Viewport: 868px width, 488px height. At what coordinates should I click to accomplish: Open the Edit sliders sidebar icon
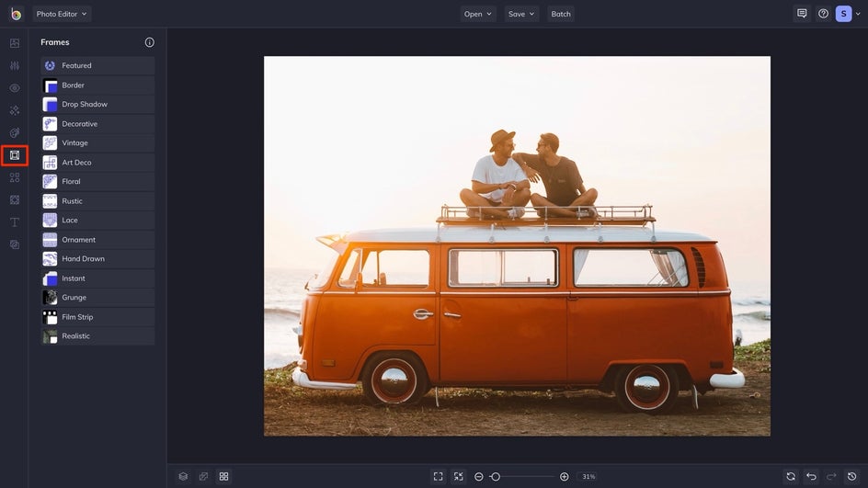15,65
